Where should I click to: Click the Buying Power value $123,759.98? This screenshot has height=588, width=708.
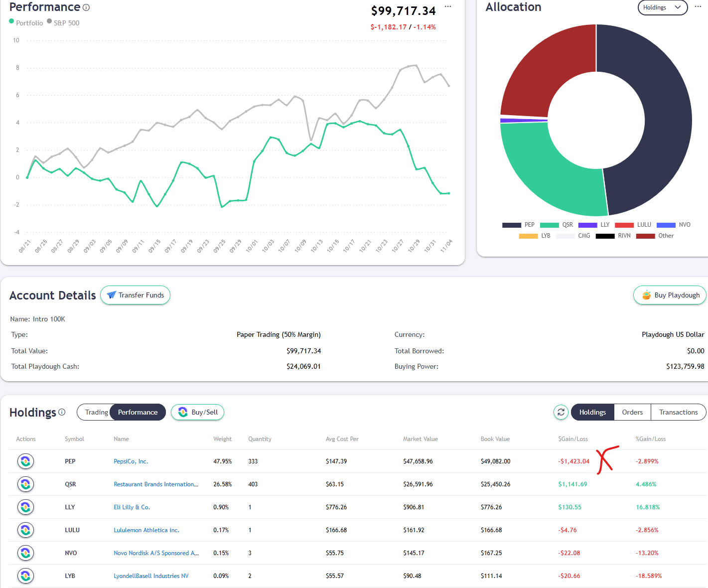[x=685, y=366]
